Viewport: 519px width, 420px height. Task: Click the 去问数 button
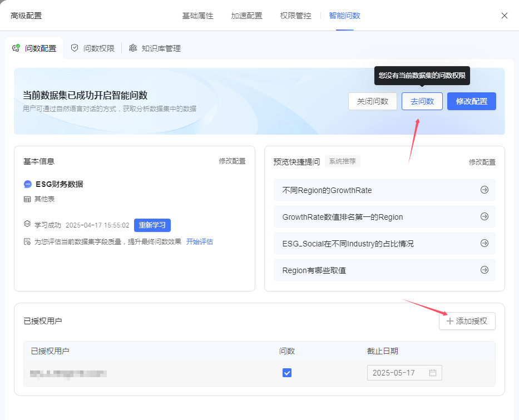click(x=422, y=101)
